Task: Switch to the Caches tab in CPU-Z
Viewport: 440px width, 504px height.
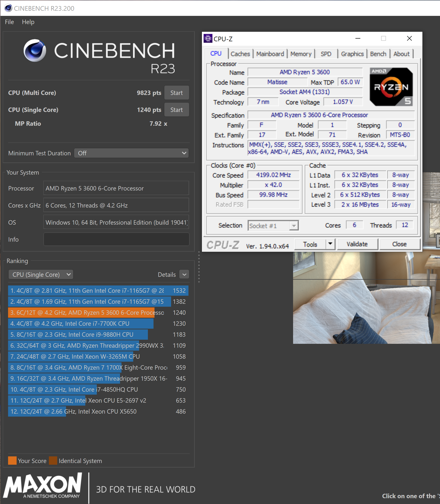Action: (240, 54)
